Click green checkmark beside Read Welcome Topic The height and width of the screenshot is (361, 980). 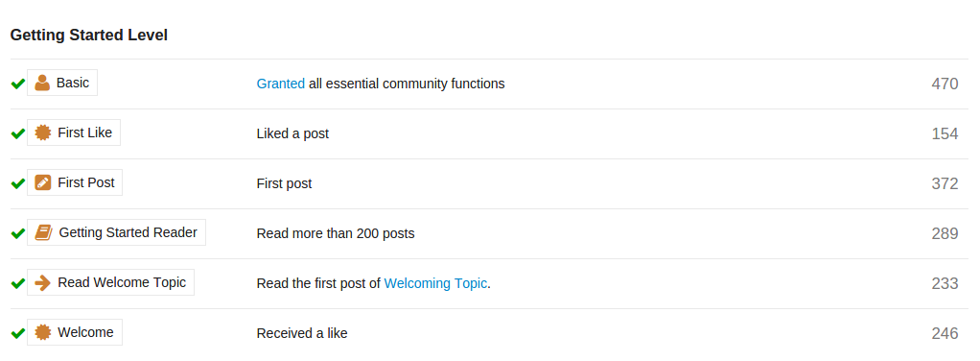tap(17, 283)
